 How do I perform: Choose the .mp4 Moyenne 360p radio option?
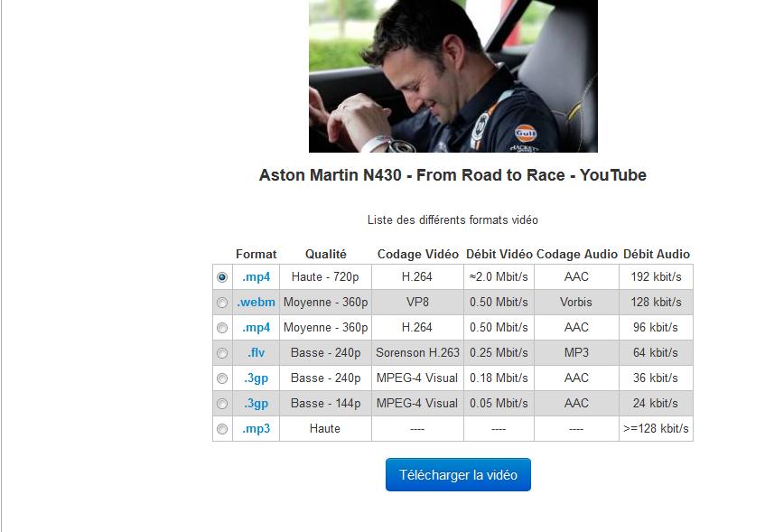pos(222,328)
